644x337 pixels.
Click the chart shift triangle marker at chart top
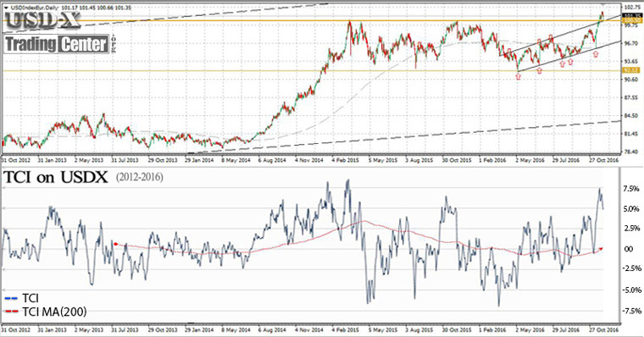pyautogui.click(x=603, y=4)
